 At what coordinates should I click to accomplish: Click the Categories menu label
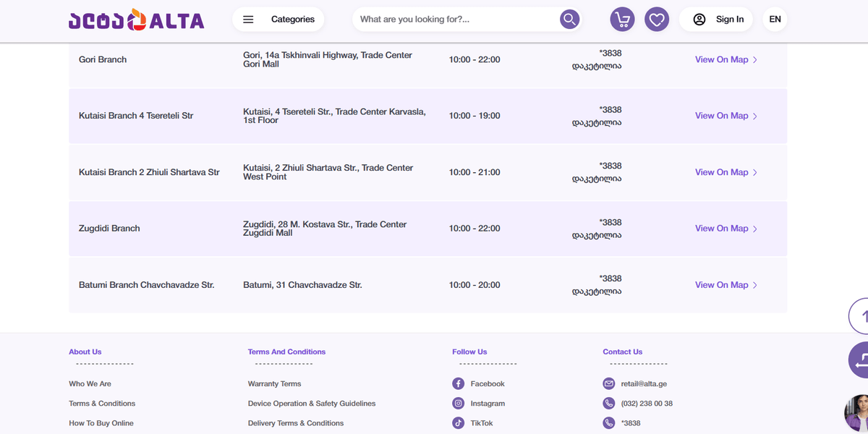(293, 20)
